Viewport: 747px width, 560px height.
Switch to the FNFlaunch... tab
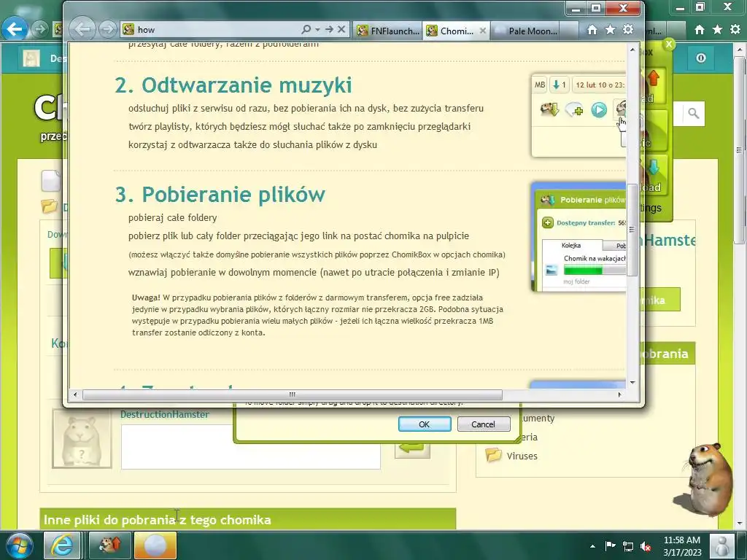pos(388,31)
